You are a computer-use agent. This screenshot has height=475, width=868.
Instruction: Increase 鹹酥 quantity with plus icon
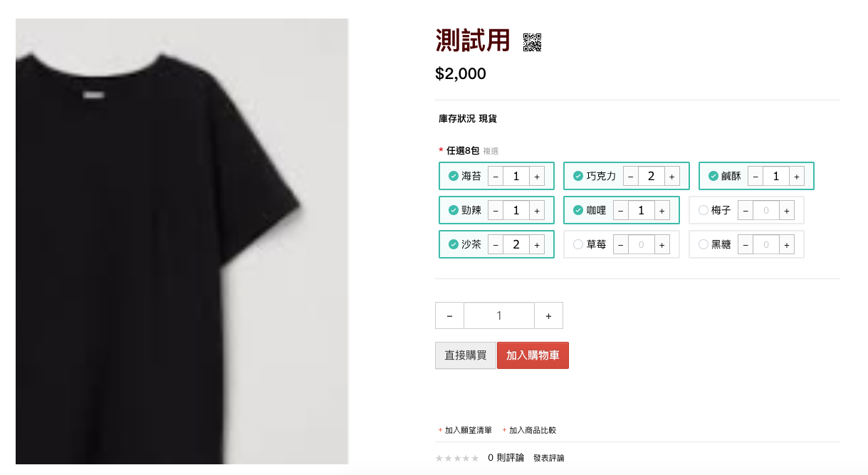pos(797,176)
